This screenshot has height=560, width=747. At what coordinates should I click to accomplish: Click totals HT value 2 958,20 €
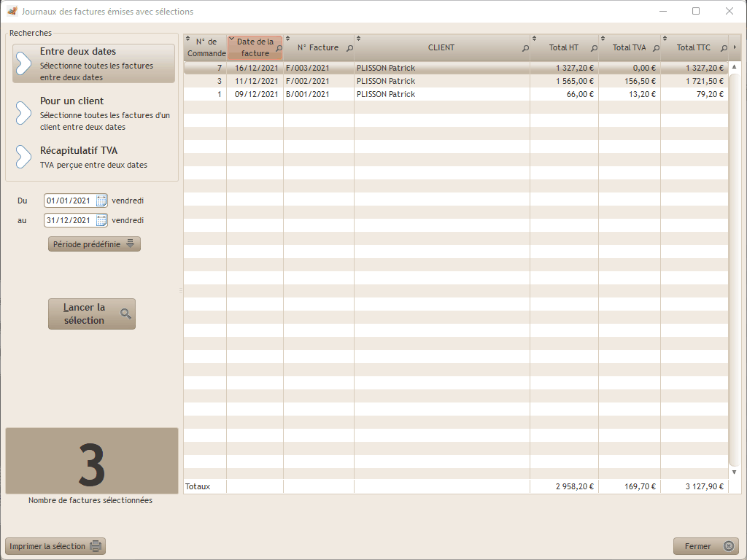point(575,486)
